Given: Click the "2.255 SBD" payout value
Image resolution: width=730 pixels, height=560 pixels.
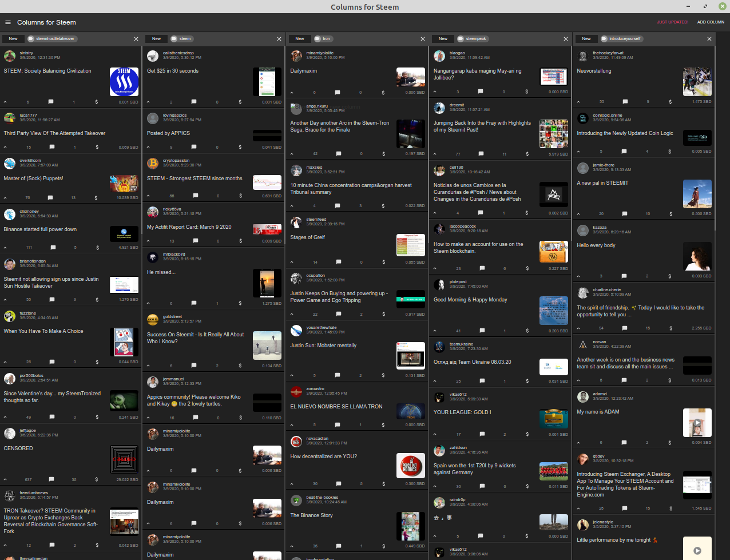Looking at the screenshot, I should tap(701, 328).
